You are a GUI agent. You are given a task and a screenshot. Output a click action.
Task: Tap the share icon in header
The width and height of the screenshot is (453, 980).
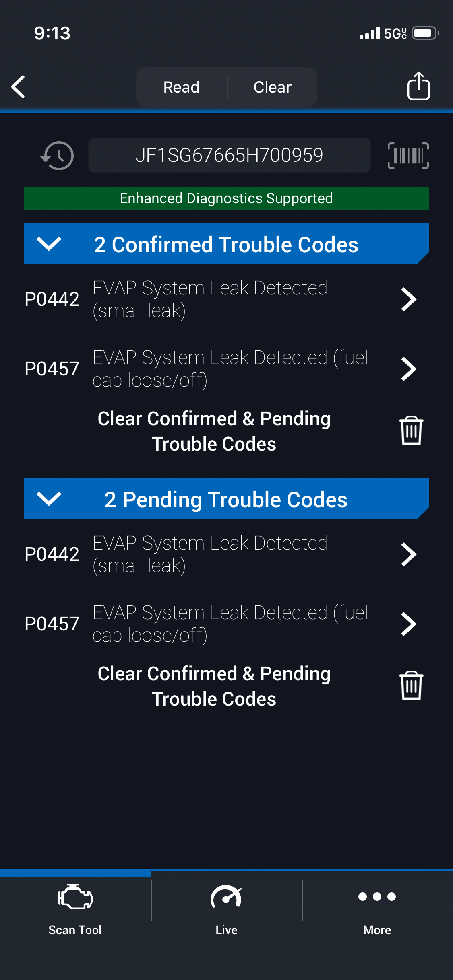coord(418,86)
